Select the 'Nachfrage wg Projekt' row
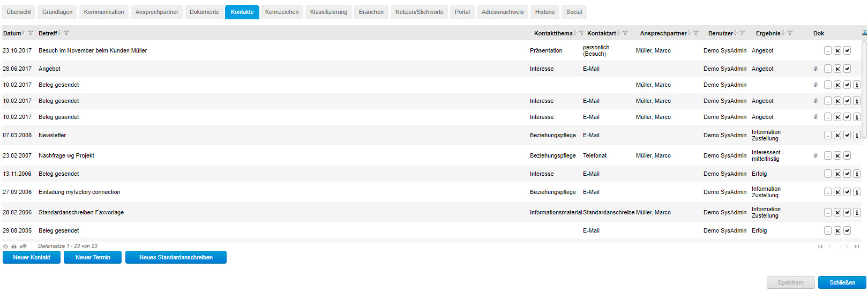This screenshot has width=868, height=291. pos(431,155)
